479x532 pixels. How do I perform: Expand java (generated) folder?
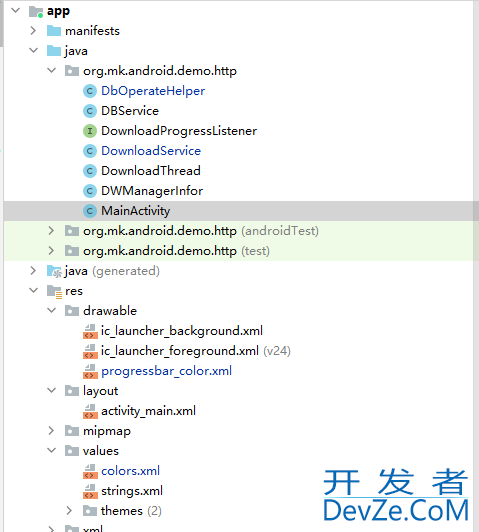[33, 271]
